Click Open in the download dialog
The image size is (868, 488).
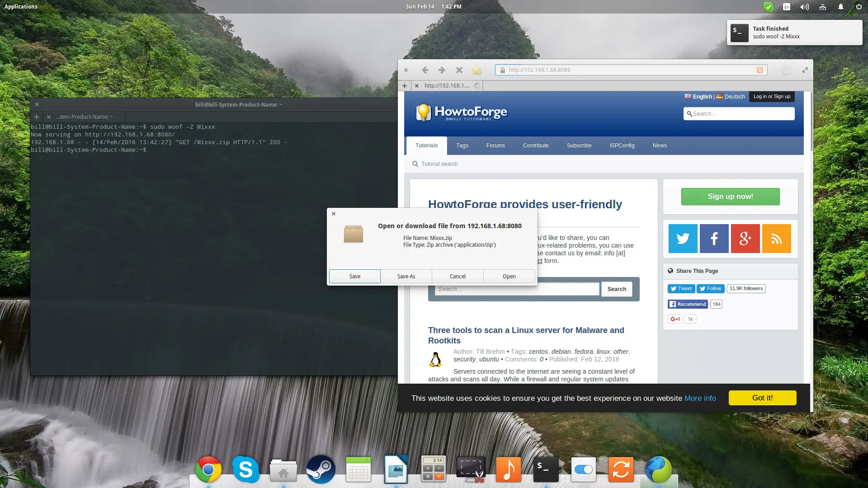click(509, 276)
